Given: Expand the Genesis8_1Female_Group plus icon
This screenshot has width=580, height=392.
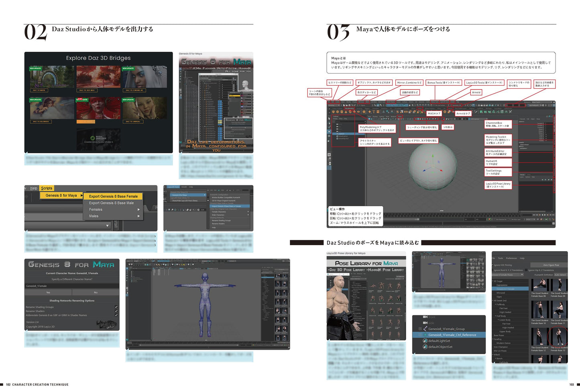Looking at the screenshot, I should tap(420, 329).
